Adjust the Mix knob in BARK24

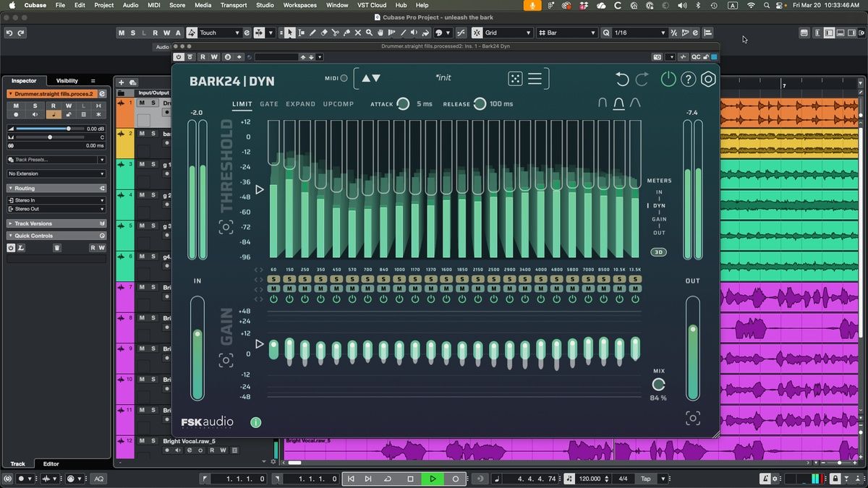[658, 384]
